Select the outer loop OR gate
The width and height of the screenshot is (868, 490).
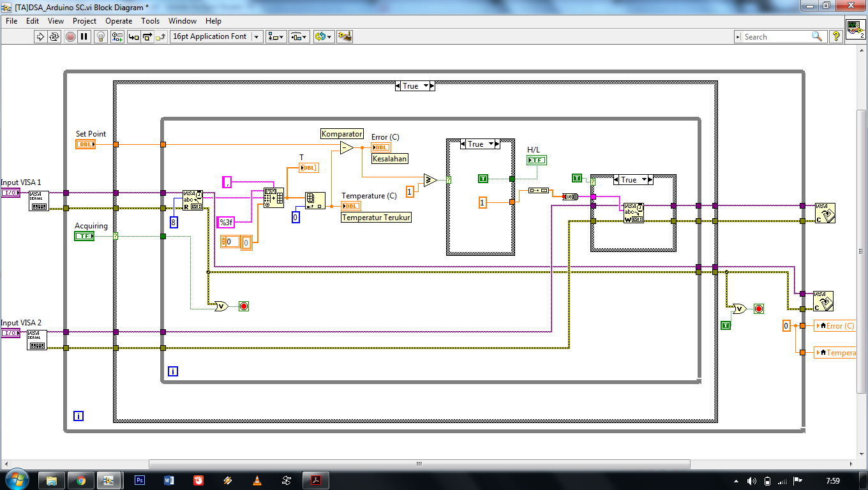[x=739, y=309]
